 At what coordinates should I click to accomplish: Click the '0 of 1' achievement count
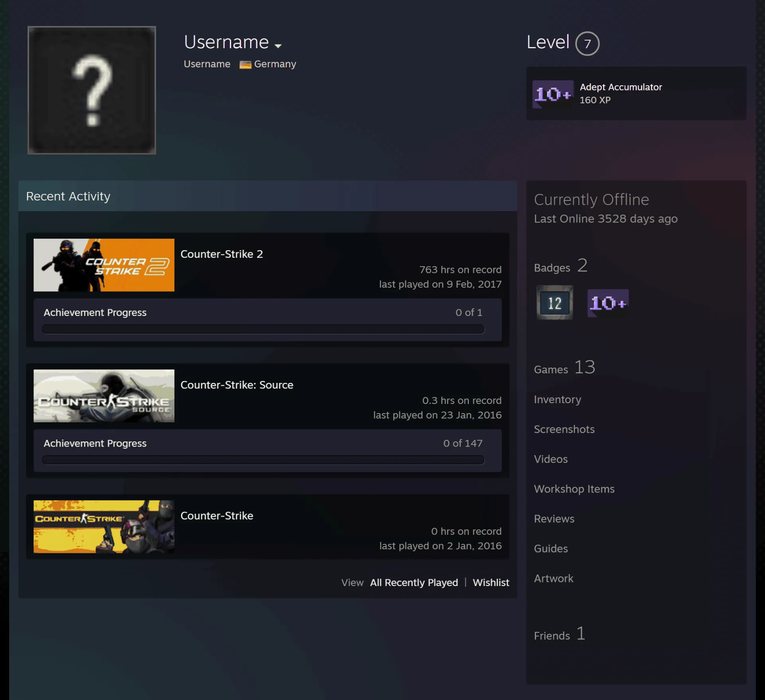pos(469,312)
